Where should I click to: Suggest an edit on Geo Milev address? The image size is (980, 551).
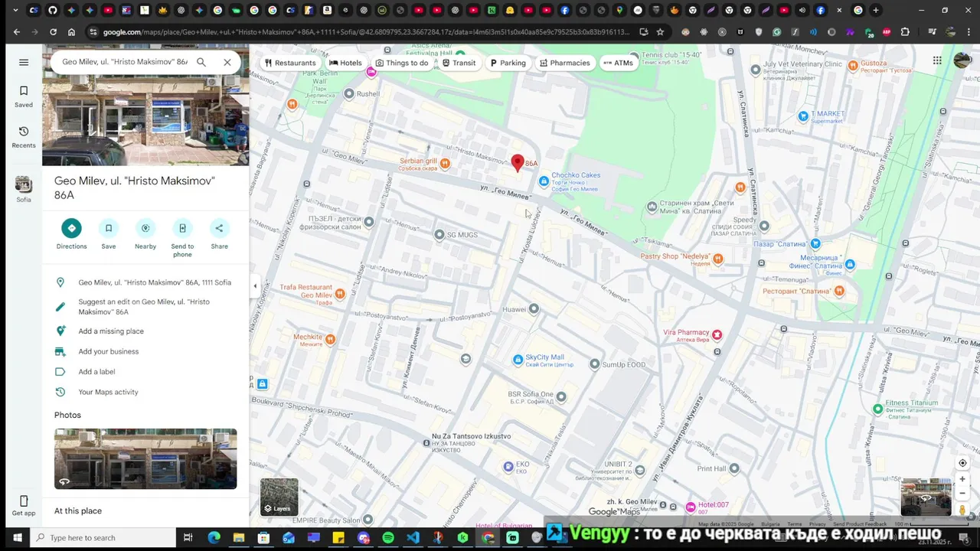[x=145, y=307]
